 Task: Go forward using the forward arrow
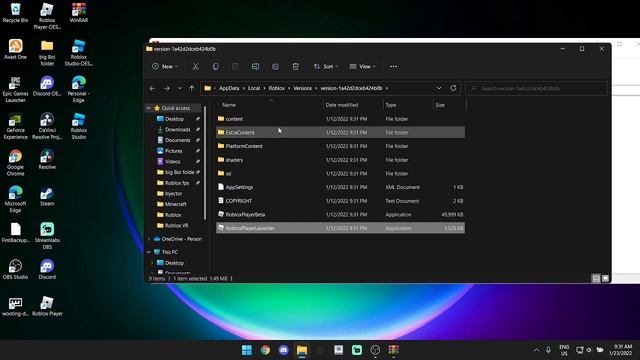pyautogui.click(x=167, y=88)
